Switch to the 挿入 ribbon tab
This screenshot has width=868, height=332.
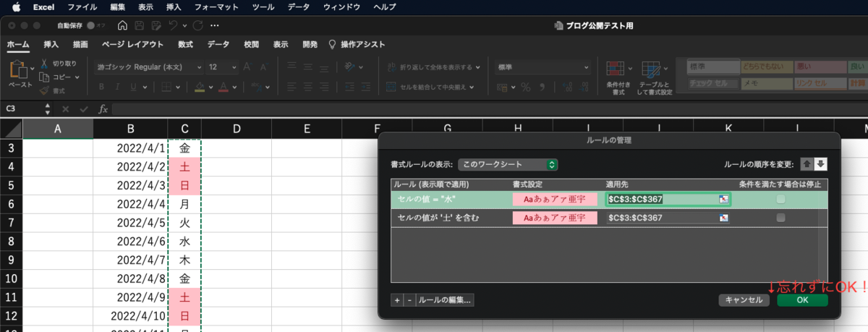pos(51,44)
